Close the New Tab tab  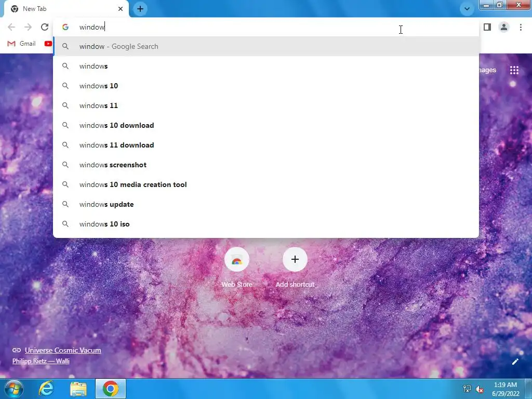(x=121, y=9)
